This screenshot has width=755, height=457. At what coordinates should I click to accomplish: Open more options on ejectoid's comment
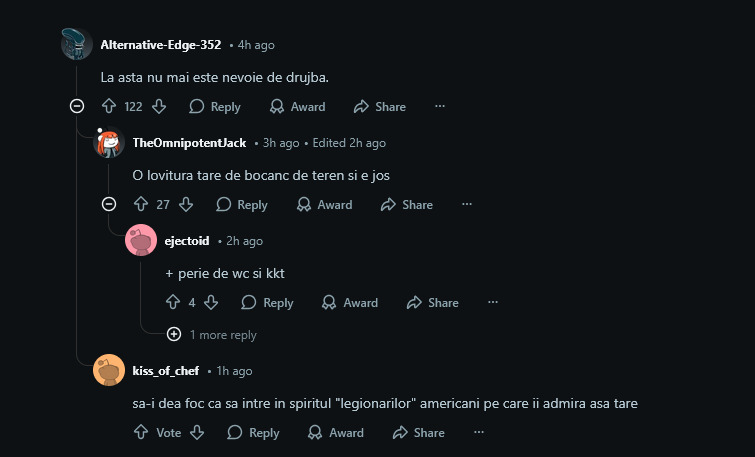click(x=492, y=302)
